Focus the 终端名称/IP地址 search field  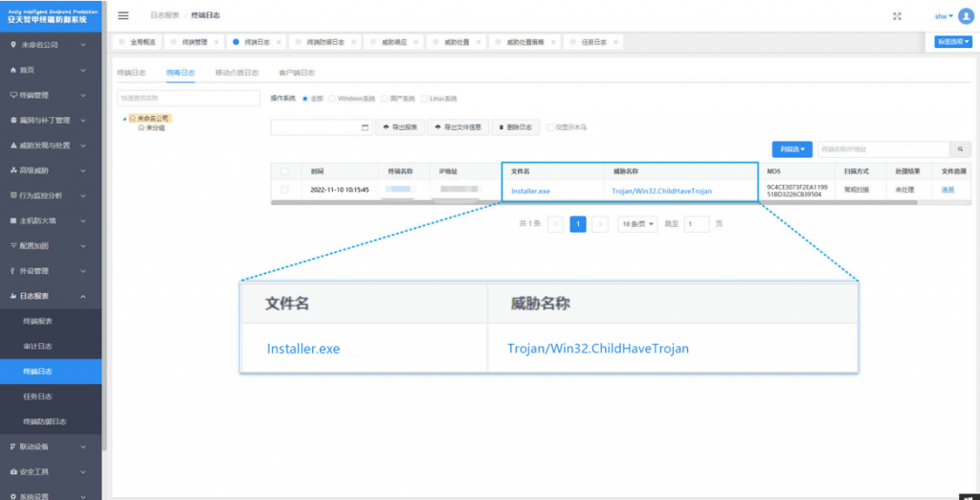coord(883,149)
